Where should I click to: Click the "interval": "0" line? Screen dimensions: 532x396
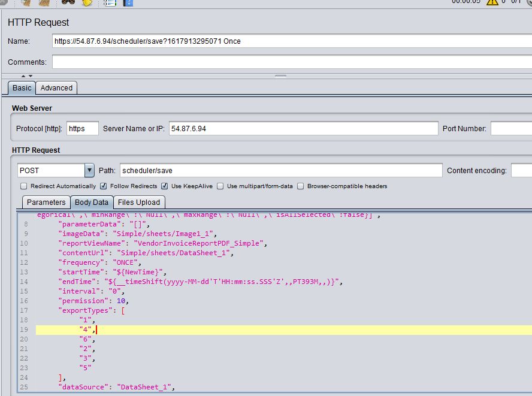pos(92,291)
